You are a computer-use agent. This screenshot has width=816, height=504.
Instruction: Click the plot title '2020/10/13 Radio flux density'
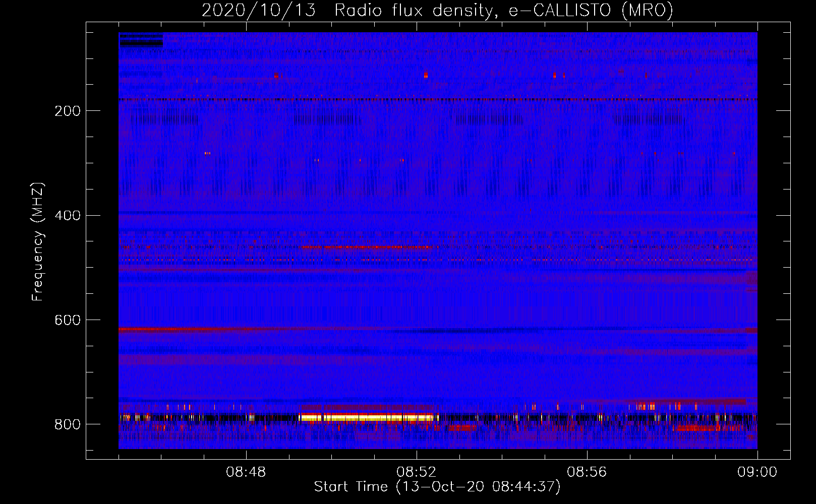pyautogui.click(x=437, y=10)
